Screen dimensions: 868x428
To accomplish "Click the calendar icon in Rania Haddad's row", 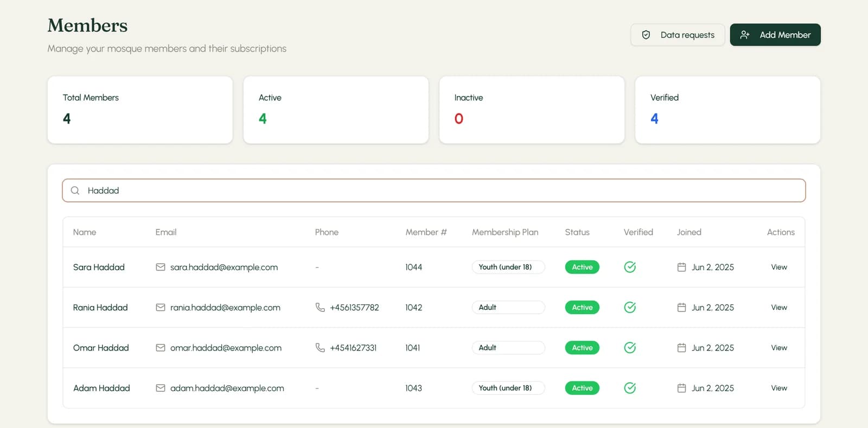I will click(682, 307).
